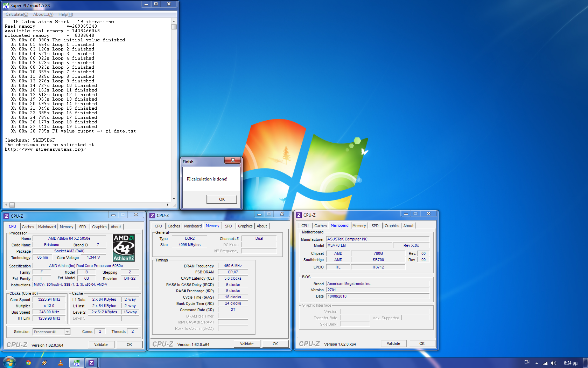Click Super PI horizontal scrollbar left arrow
The height and width of the screenshot is (368, 588).
(x=6, y=205)
